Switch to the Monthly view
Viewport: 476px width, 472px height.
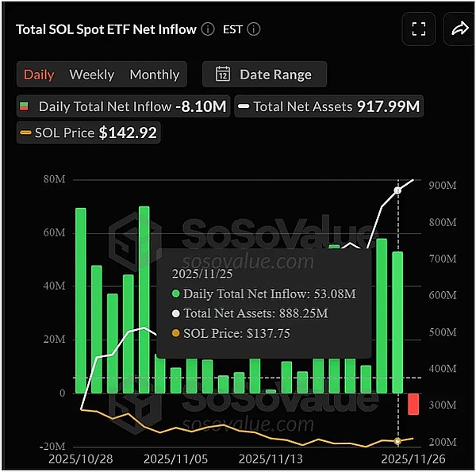pyautogui.click(x=154, y=75)
